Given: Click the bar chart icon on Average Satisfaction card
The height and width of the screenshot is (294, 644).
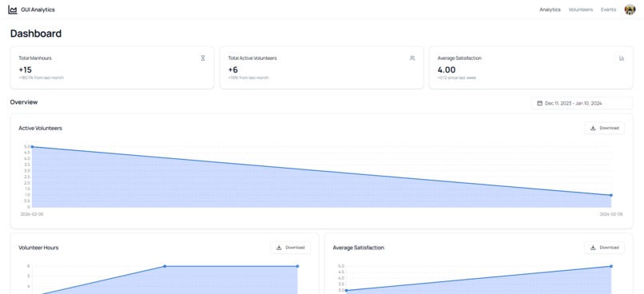Looking at the screenshot, I should click(622, 58).
